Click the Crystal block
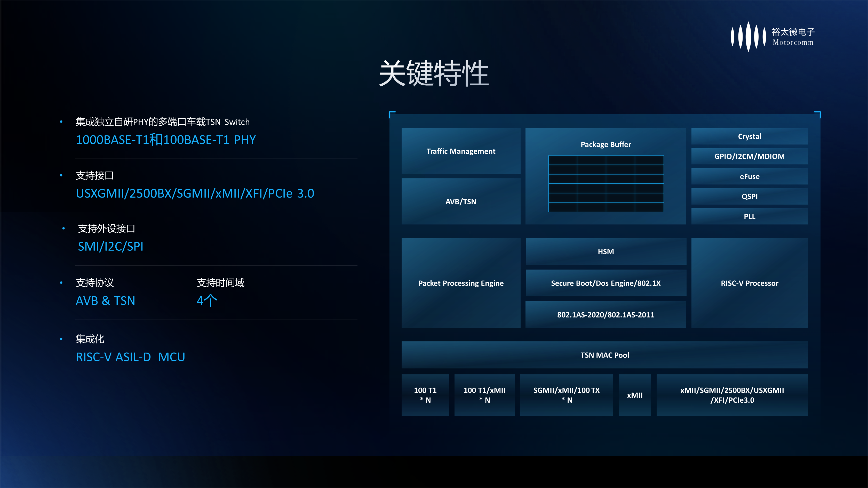 (x=749, y=136)
